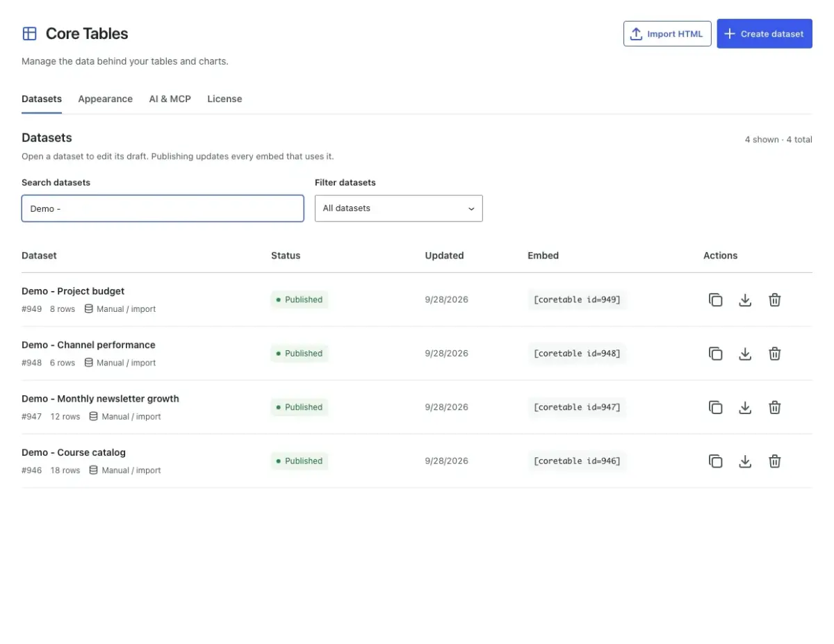Image resolution: width=834 pixels, height=644 pixels.
Task: Delete Demo - Channel performance dataset
Action: (775, 354)
